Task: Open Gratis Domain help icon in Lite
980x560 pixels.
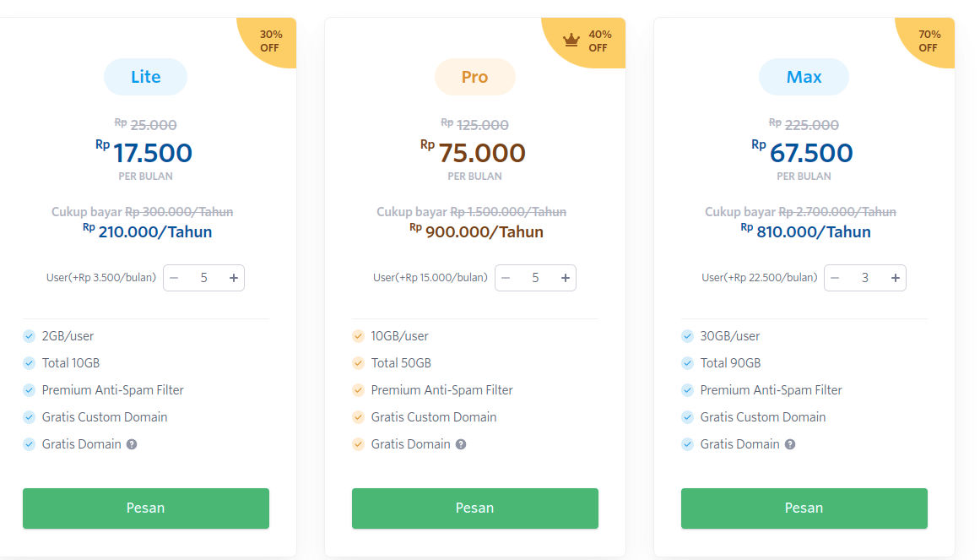Action: point(132,444)
